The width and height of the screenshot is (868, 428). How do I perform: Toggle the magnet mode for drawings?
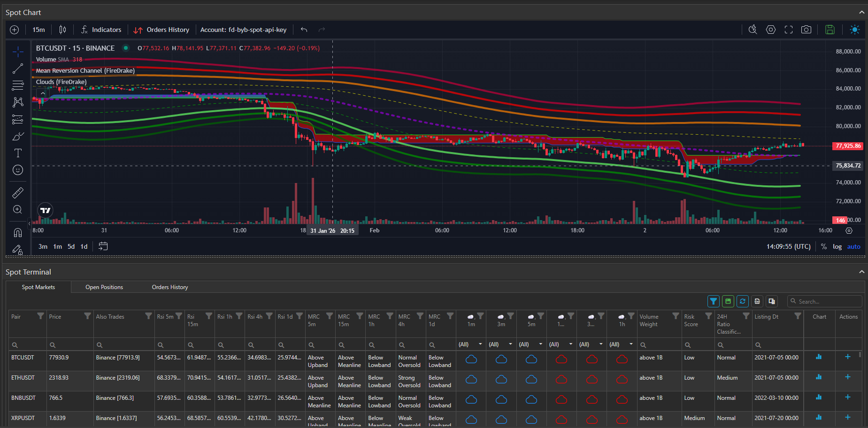coord(18,233)
